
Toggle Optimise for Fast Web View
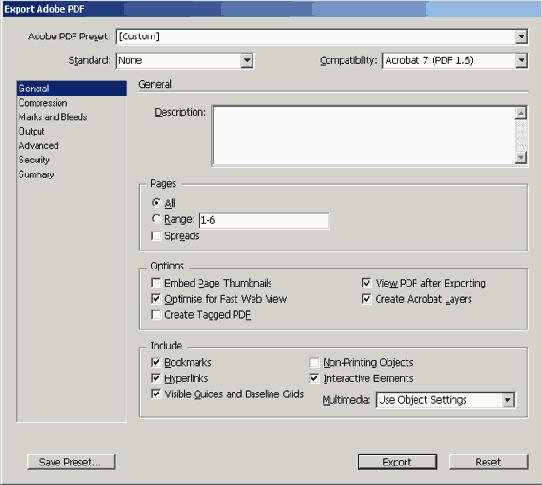click(x=156, y=299)
